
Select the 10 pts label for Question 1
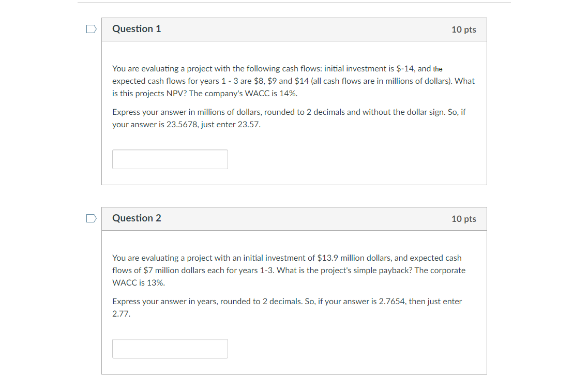(464, 29)
